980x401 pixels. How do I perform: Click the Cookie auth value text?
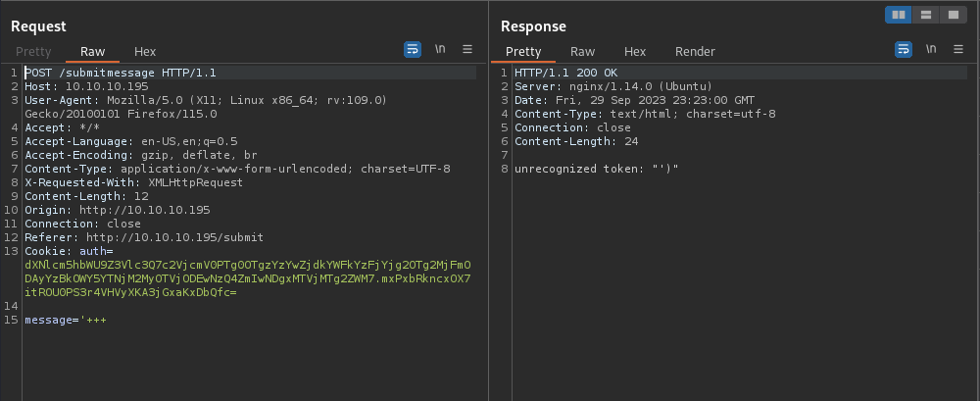248,278
